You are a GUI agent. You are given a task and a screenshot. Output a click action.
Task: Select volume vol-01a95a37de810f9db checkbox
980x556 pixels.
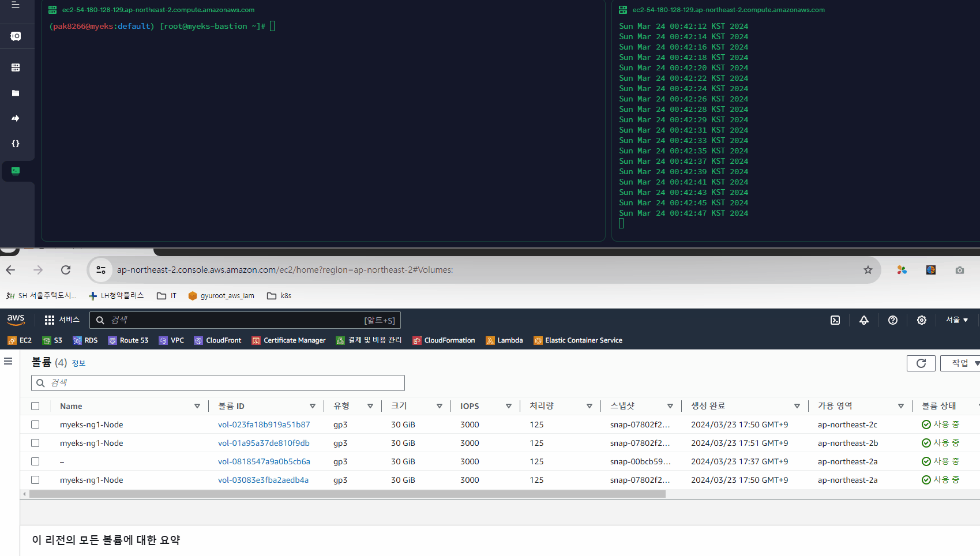click(35, 443)
